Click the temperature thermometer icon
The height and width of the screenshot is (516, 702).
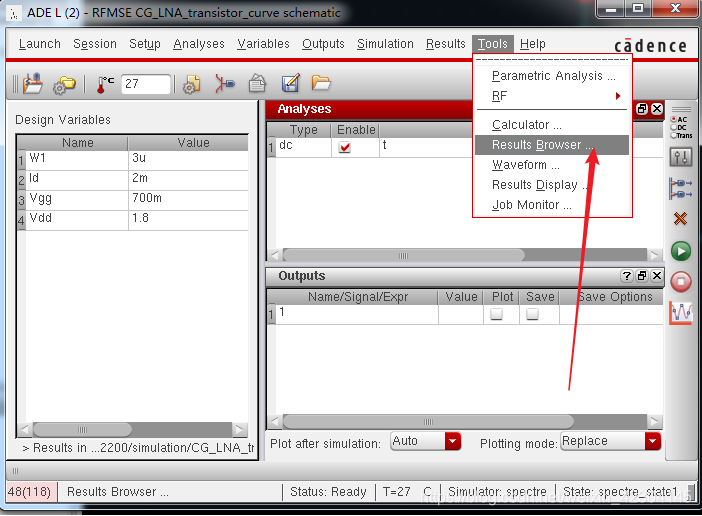pyautogui.click(x=105, y=84)
